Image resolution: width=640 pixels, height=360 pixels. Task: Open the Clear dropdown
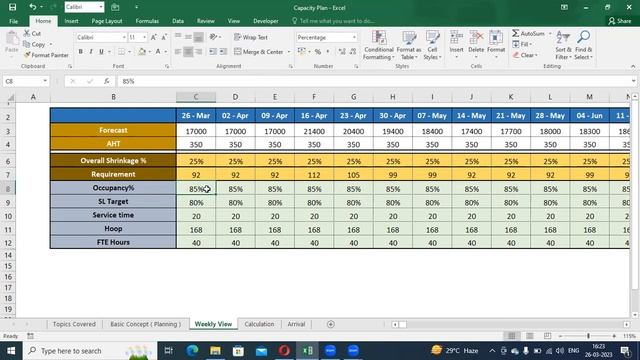click(525, 55)
